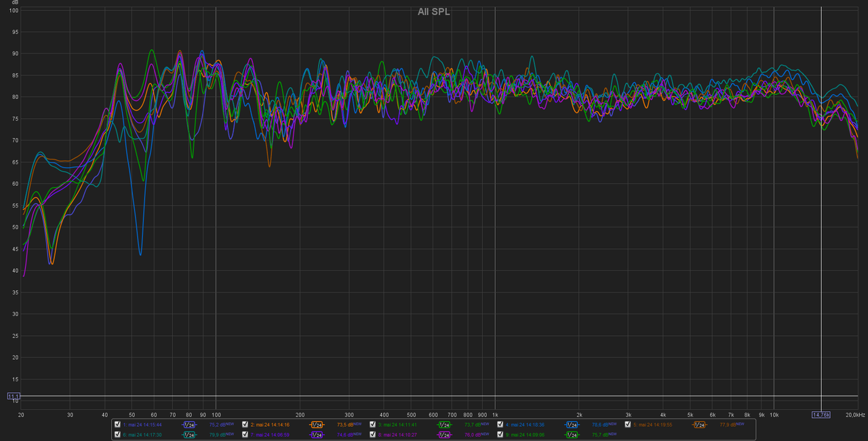
Task: Select legend label '1: mai 24 14:15:44'
Action: tap(142, 425)
